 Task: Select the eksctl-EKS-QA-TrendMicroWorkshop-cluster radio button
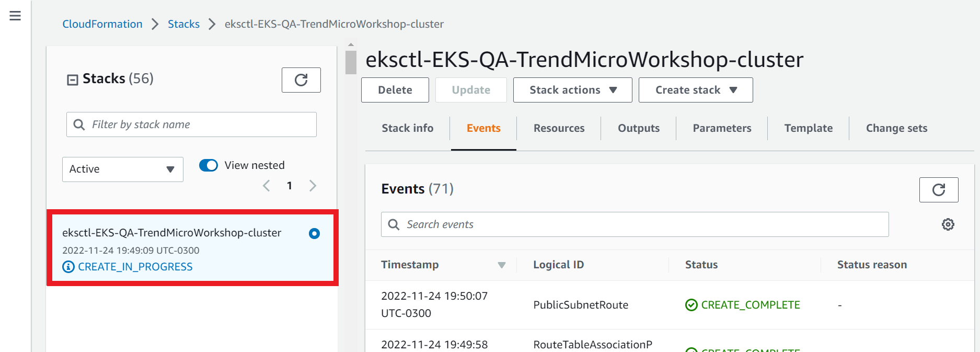(x=314, y=233)
